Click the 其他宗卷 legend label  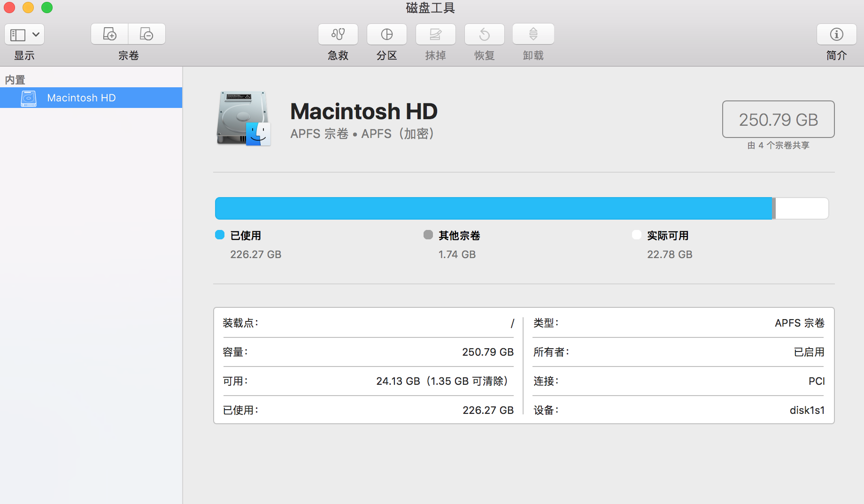pos(459,236)
